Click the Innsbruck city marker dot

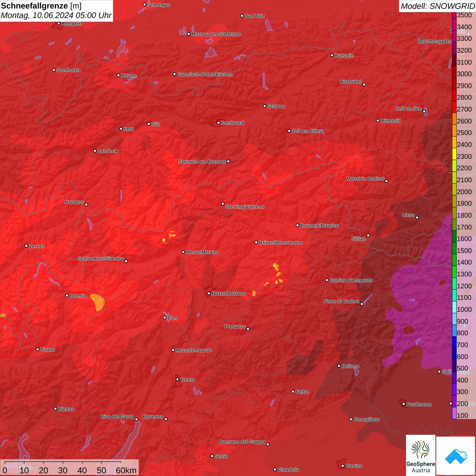click(219, 123)
